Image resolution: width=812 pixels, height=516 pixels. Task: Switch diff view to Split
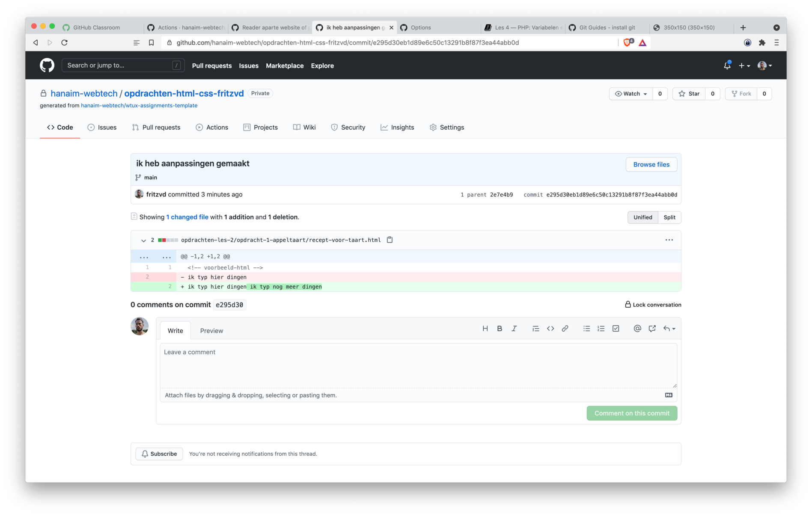[669, 217]
